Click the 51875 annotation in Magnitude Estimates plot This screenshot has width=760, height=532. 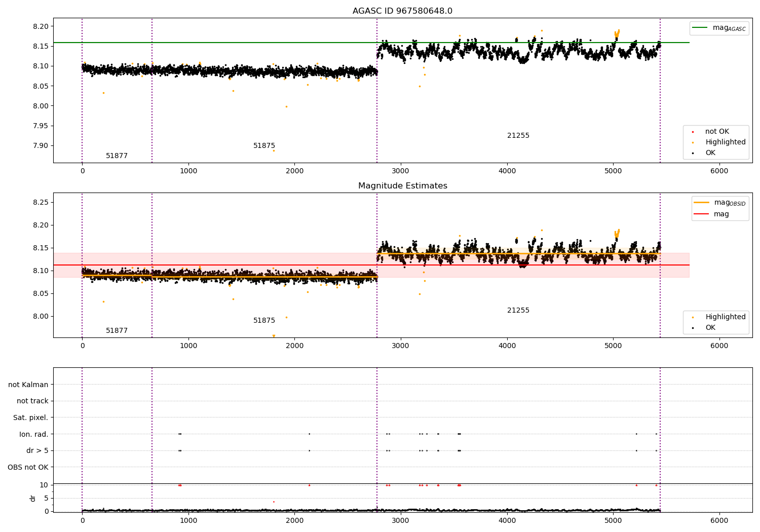point(264,321)
